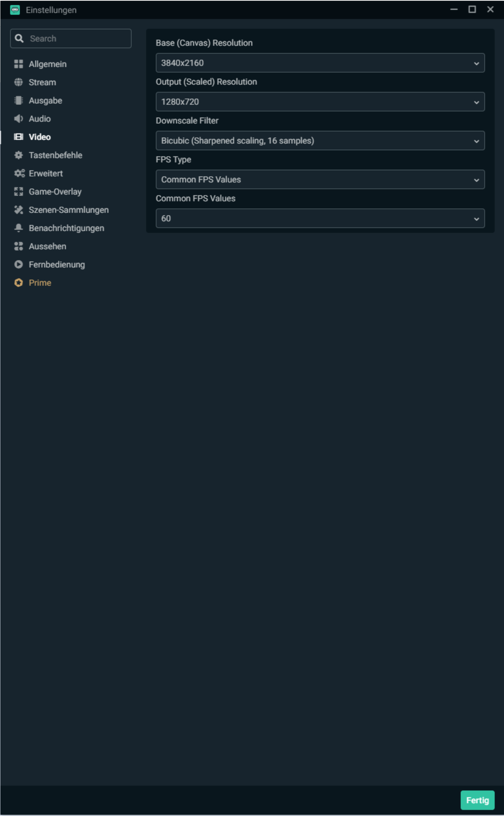Screen dimensions: 504x816
Task: Go to the Aussehen settings section
Action: (47, 246)
